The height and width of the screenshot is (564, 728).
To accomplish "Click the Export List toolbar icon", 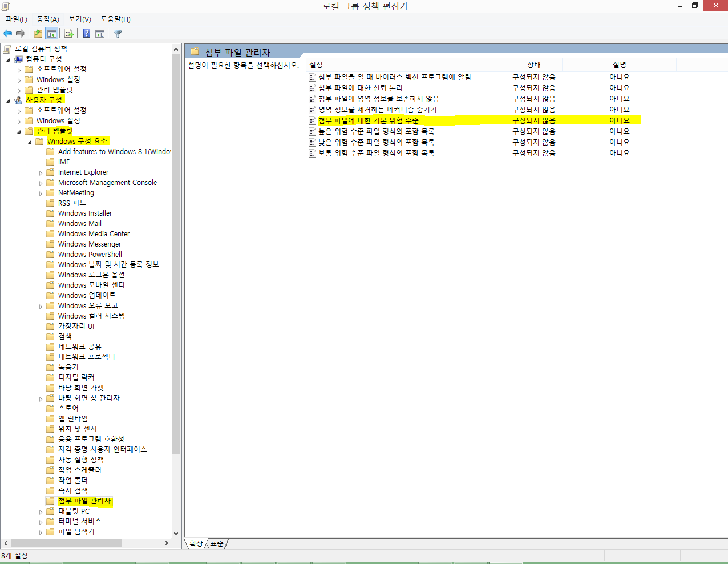I will click(x=69, y=34).
